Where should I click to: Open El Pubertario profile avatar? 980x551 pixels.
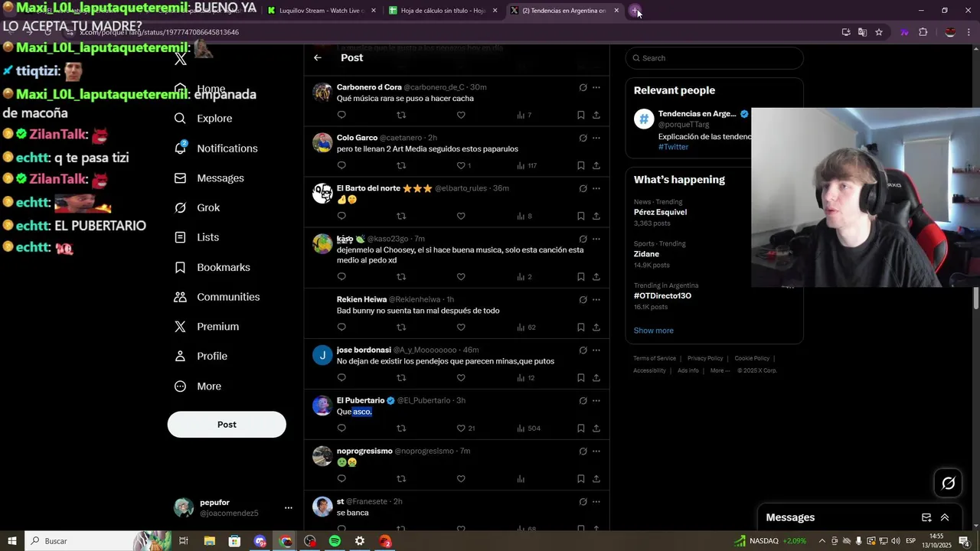click(x=322, y=406)
